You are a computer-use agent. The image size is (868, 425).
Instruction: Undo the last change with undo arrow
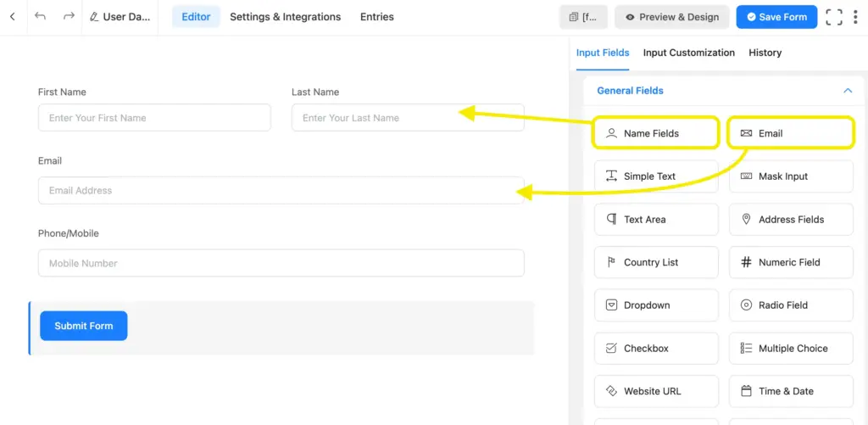coord(40,17)
